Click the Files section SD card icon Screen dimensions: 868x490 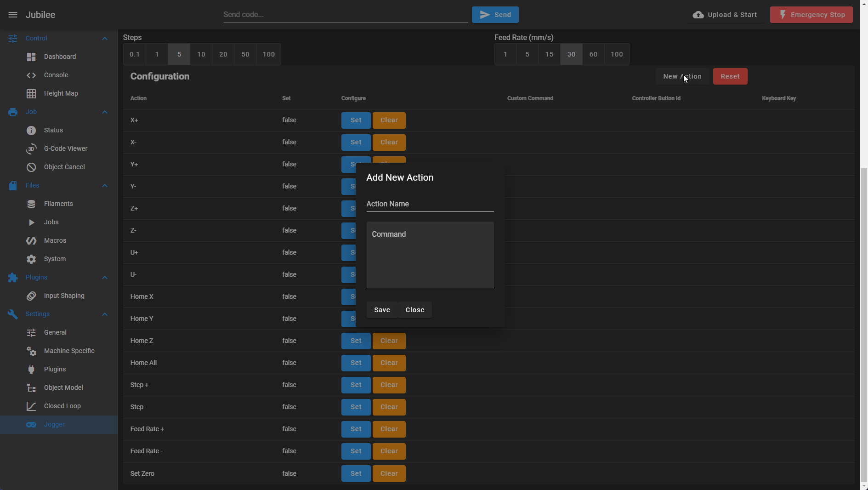(x=13, y=185)
